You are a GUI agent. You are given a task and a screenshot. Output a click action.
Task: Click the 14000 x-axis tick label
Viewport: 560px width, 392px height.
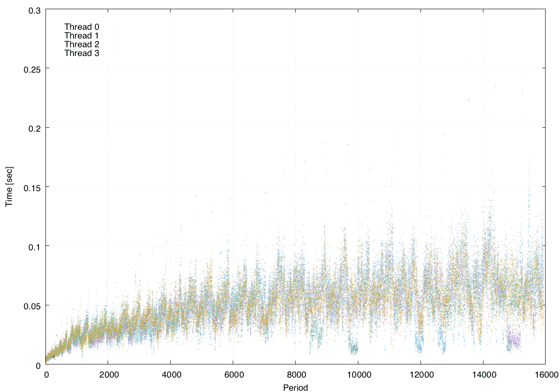[x=483, y=374]
